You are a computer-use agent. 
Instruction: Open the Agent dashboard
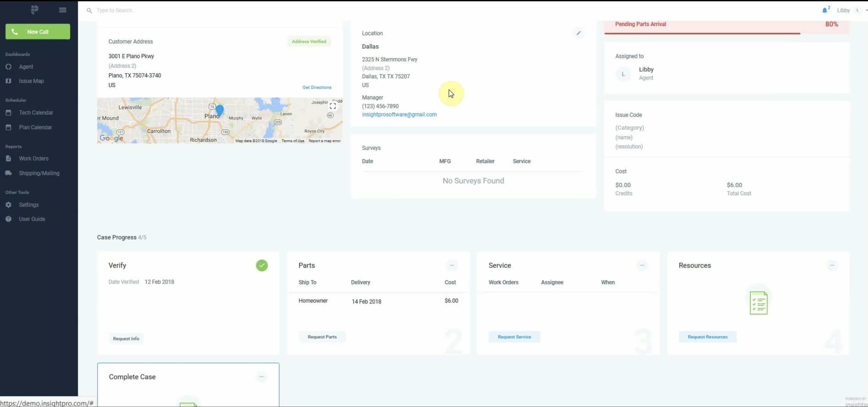(26, 67)
